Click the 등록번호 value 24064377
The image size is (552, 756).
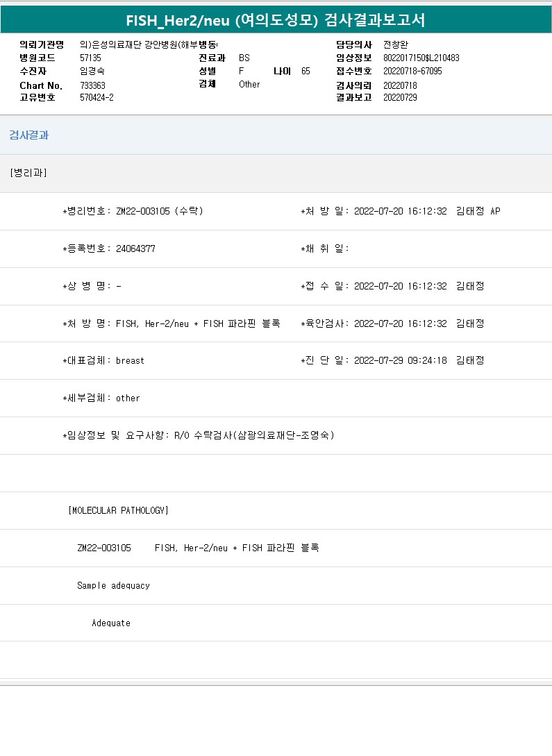pos(135,249)
